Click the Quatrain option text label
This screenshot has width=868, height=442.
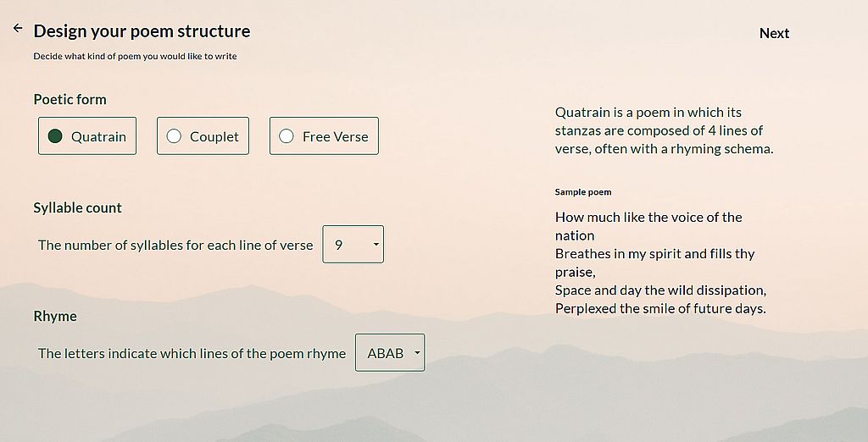click(x=98, y=136)
